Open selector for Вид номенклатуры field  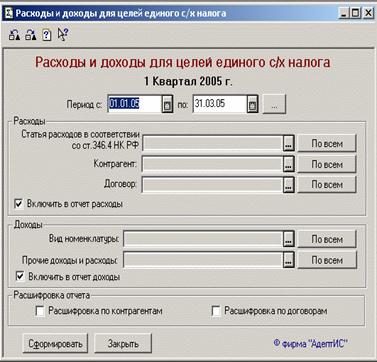289,239
